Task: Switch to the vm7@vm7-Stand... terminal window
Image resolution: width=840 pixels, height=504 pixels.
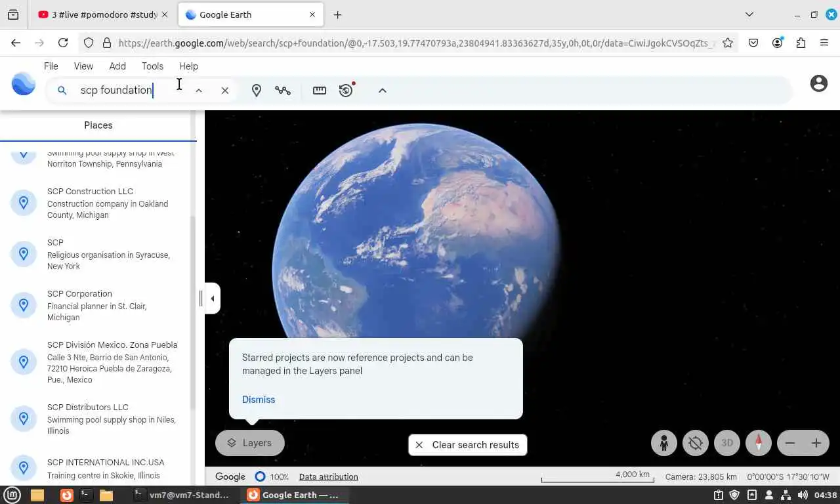Action: pos(182,495)
